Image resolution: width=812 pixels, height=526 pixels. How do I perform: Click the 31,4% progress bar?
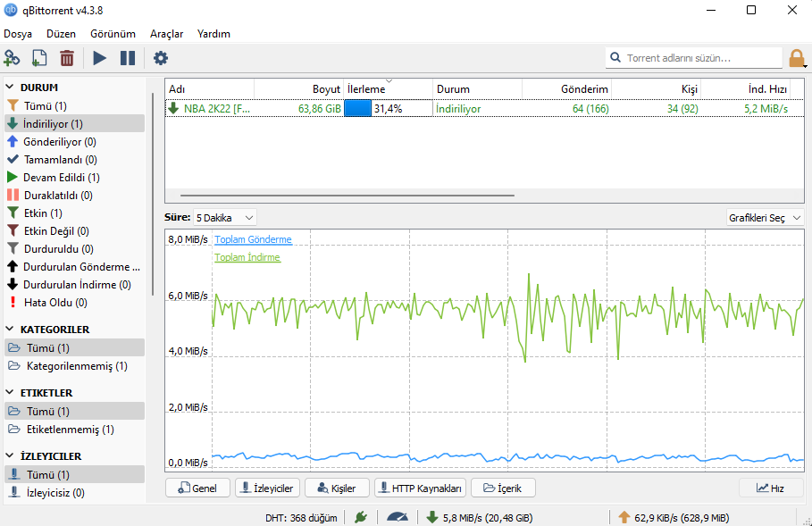[x=389, y=108]
